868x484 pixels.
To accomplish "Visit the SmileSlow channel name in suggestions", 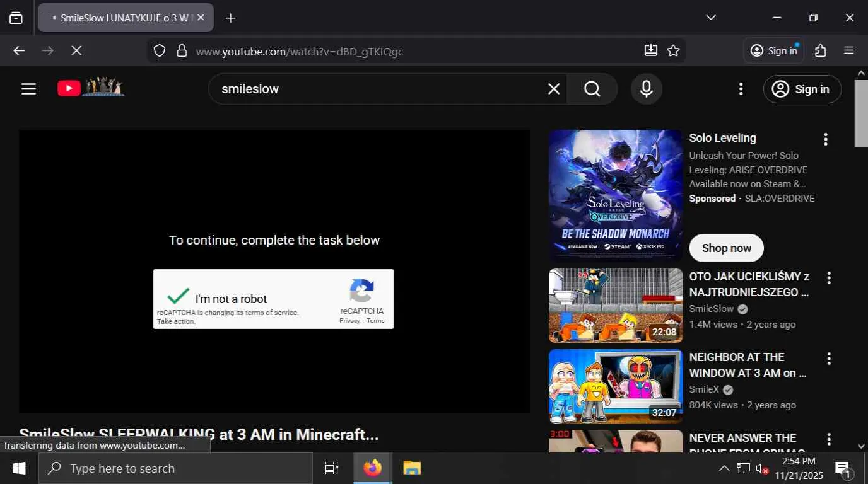I will click(x=712, y=309).
